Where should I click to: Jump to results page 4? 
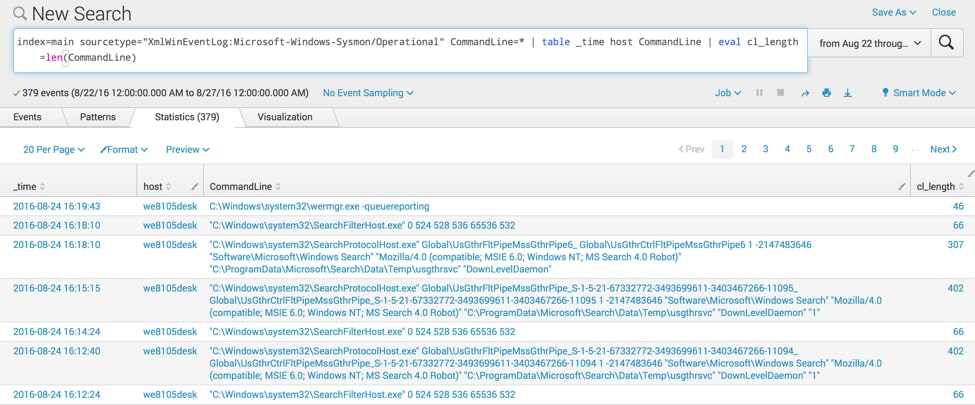pyautogui.click(x=787, y=149)
